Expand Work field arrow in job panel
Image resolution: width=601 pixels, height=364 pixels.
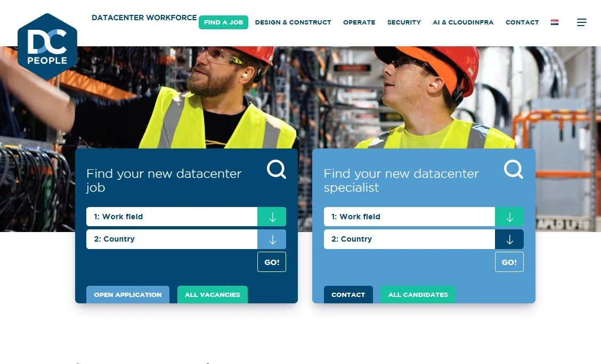(x=272, y=217)
